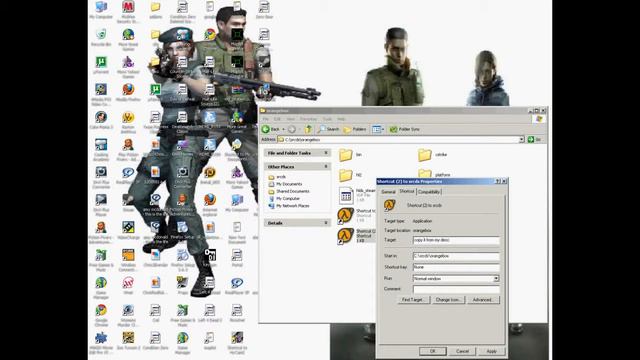Open the Search pane in Explorer
This screenshot has width=640, height=360.
(x=329, y=129)
